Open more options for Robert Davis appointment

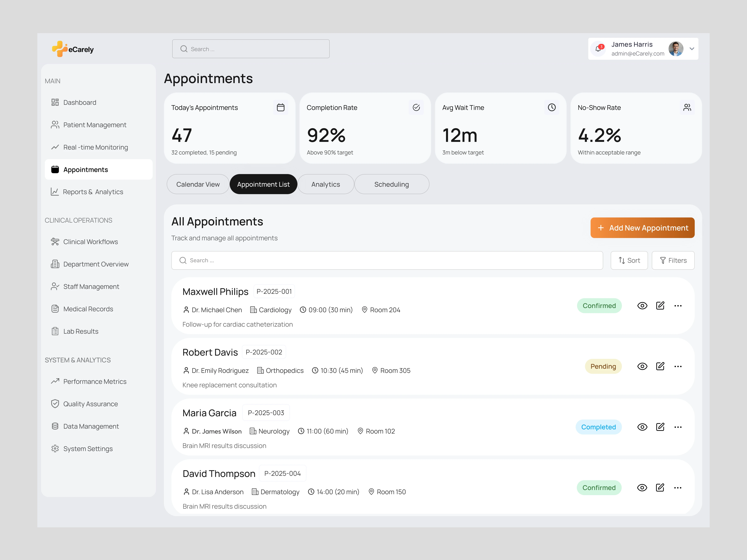[678, 367]
